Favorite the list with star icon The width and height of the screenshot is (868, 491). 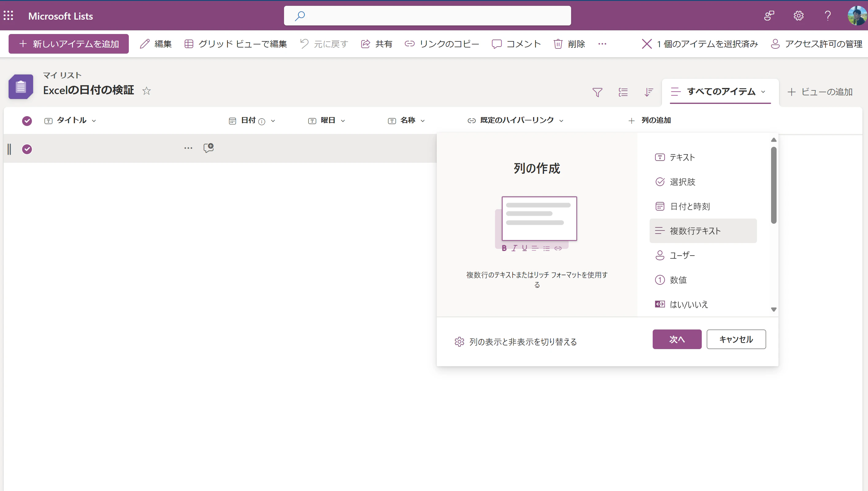(x=146, y=91)
